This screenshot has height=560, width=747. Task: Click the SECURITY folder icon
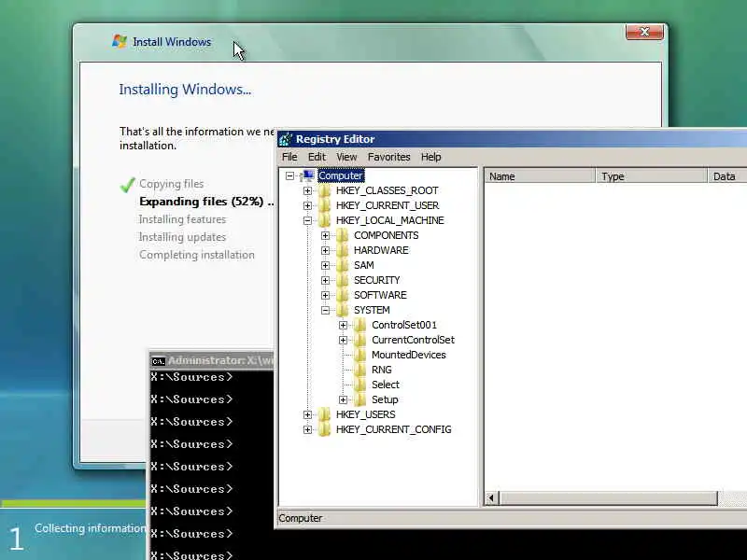(342, 280)
